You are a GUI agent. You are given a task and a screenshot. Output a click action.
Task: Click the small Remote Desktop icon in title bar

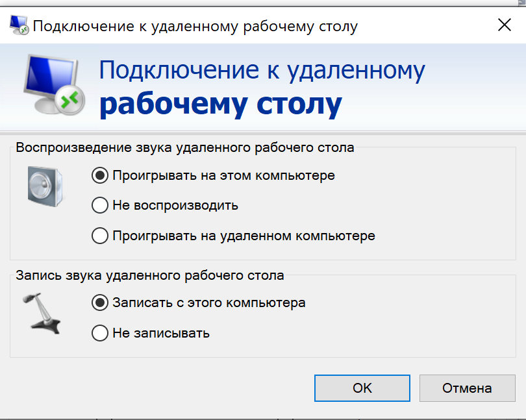pos(19,25)
